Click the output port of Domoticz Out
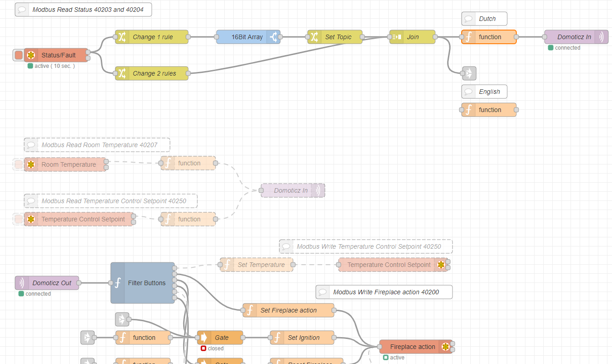The height and width of the screenshot is (364, 612). pyautogui.click(x=79, y=283)
